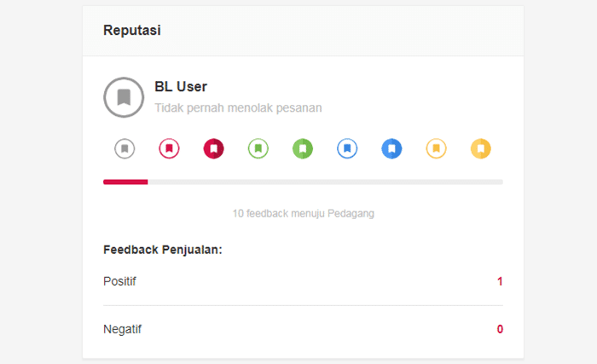
Task: Select the solid red reputation badge
Action: (x=213, y=149)
